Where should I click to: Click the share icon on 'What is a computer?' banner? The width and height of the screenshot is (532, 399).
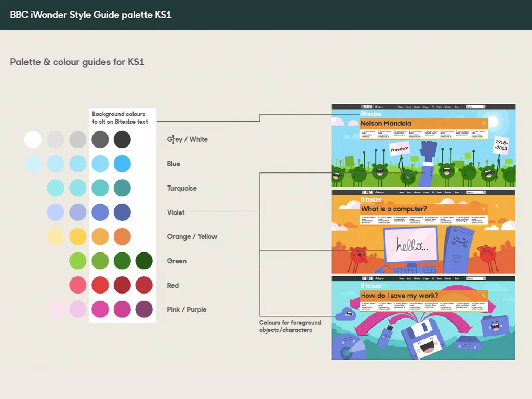tap(484, 209)
